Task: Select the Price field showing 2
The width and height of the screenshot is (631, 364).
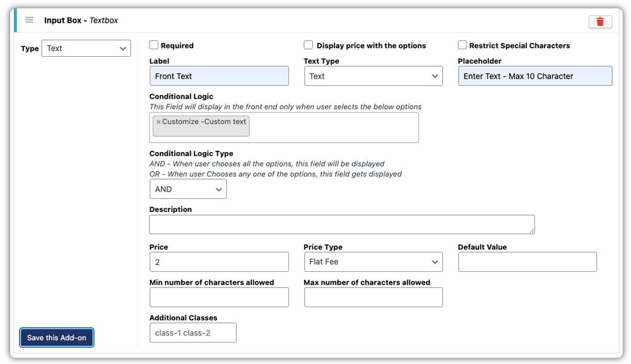Action: click(x=219, y=262)
